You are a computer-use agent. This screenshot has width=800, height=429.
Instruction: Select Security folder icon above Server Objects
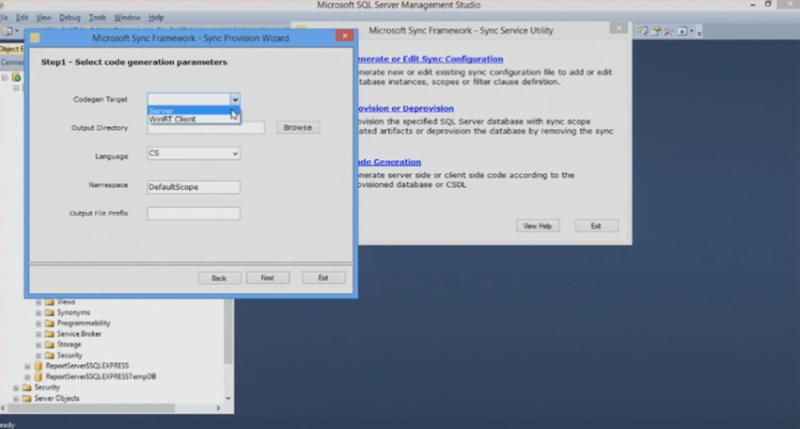point(27,387)
